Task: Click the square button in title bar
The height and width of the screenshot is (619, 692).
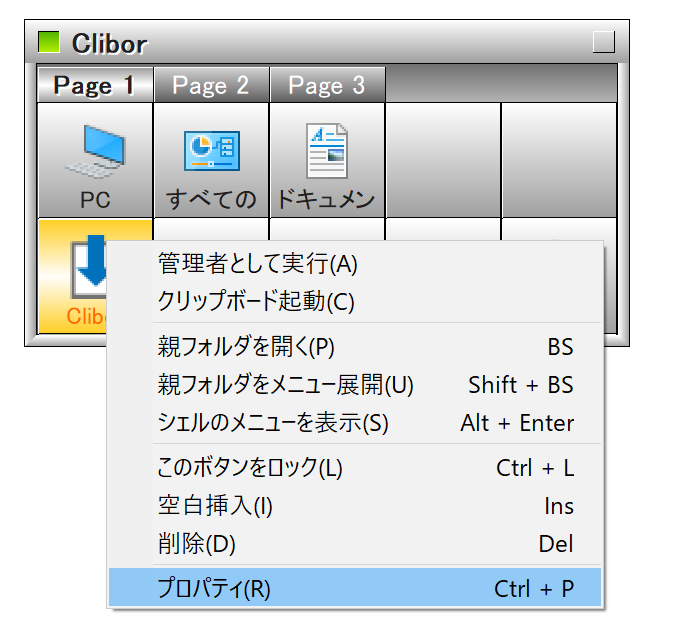Action: pyautogui.click(x=603, y=42)
